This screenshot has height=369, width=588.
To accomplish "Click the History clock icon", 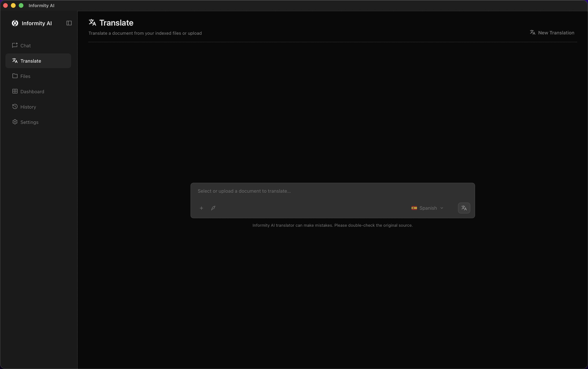I will pyautogui.click(x=15, y=106).
